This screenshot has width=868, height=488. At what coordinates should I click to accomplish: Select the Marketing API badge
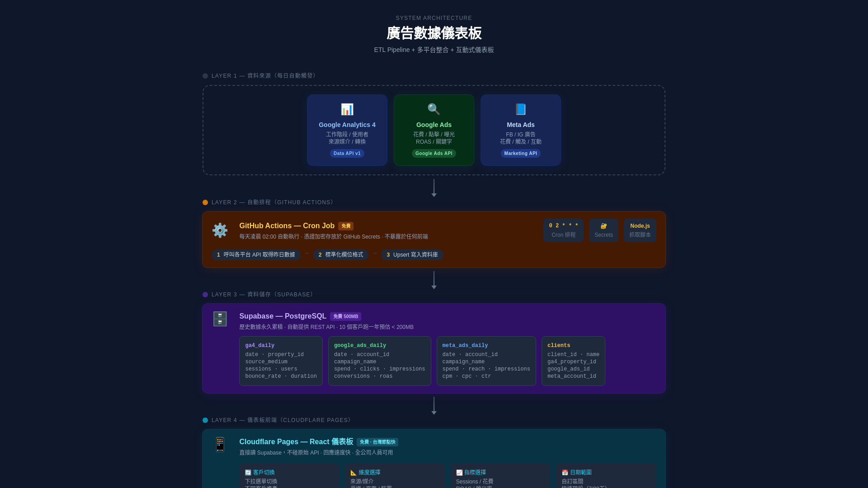[521, 154]
